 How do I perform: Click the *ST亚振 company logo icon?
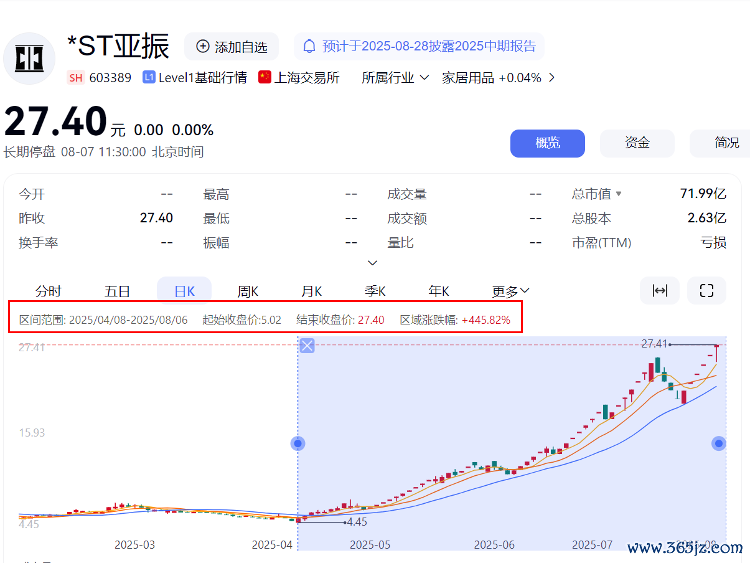pyautogui.click(x=29, y=57)
